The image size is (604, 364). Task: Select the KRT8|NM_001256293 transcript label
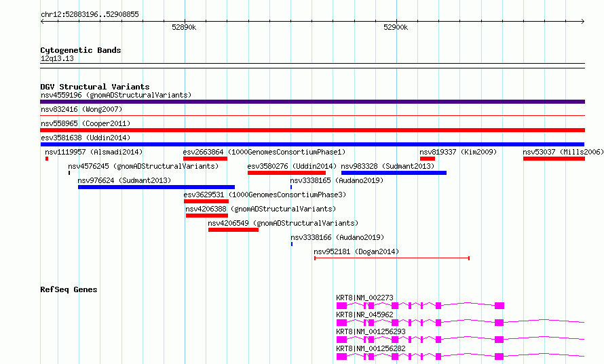371,331
